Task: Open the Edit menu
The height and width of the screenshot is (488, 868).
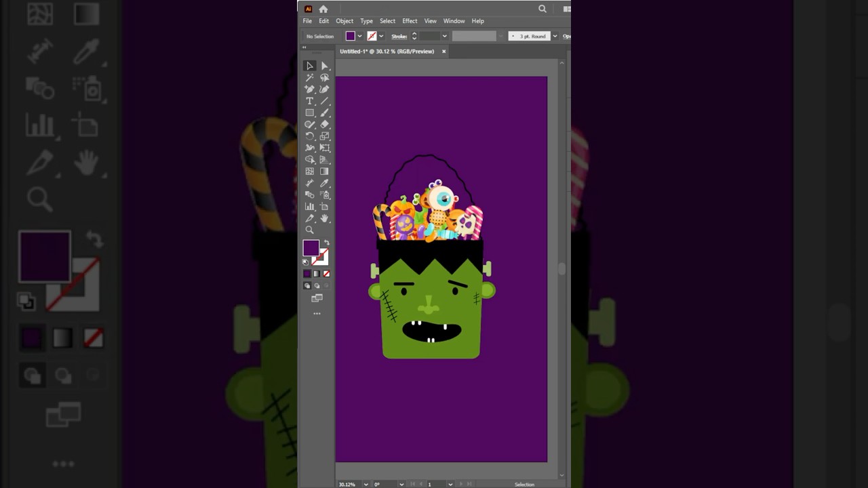Action: pos(324,21)
